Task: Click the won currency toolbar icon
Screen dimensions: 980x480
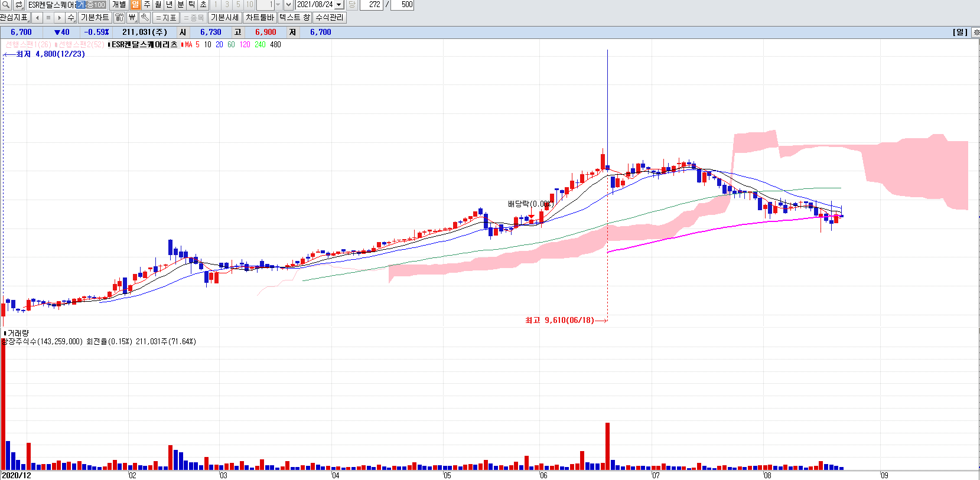Action: click(x=132, y=18)
